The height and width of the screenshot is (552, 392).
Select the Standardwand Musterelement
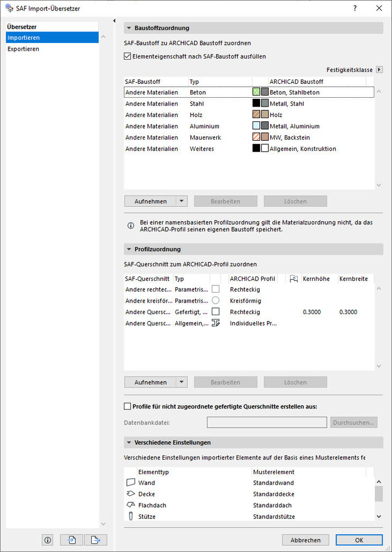click(273, 482)
